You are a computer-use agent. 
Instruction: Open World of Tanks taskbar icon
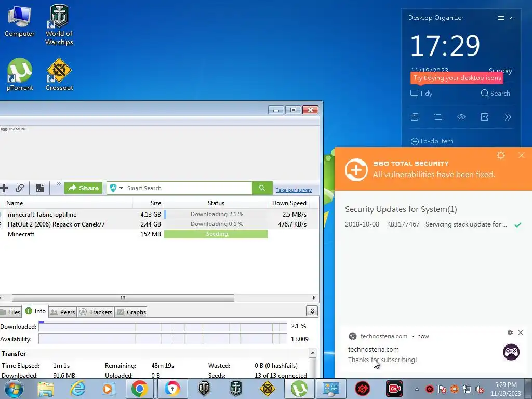tap(204, 389)
